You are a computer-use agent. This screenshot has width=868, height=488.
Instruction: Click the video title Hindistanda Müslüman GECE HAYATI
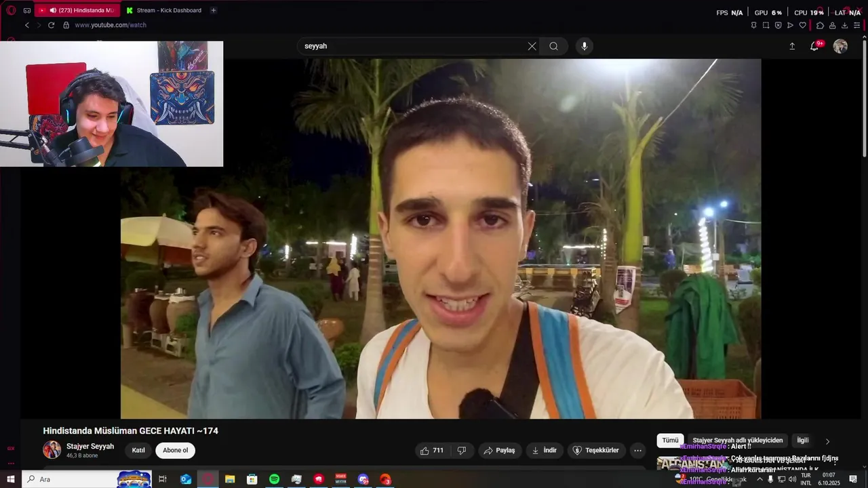coord(130,431)
